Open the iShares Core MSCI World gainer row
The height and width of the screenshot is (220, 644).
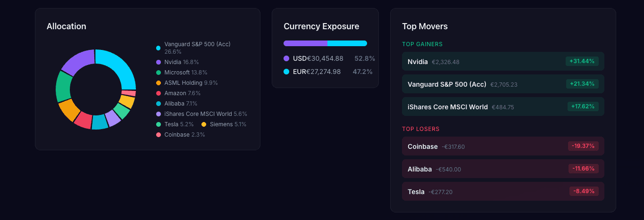(503, 106)
